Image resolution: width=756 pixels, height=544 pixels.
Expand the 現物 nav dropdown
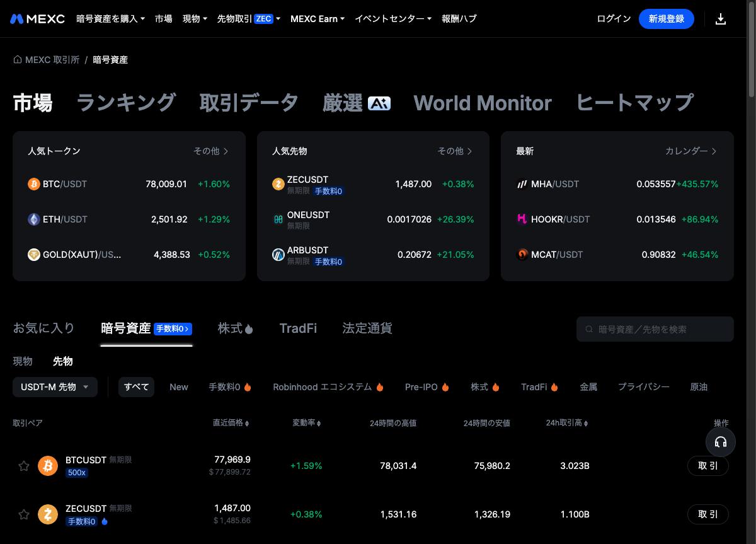point(195,19)
